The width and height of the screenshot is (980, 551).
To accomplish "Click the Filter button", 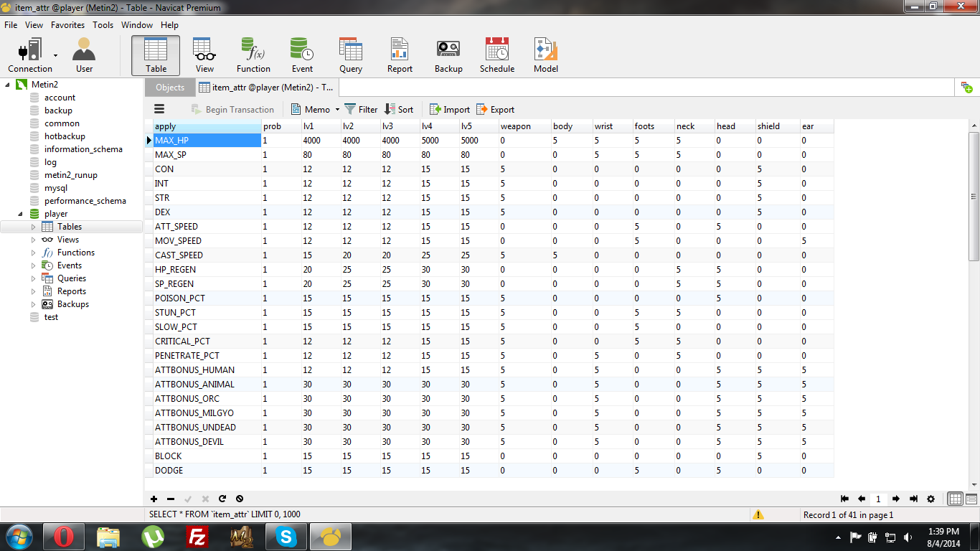I will [361, 110].
